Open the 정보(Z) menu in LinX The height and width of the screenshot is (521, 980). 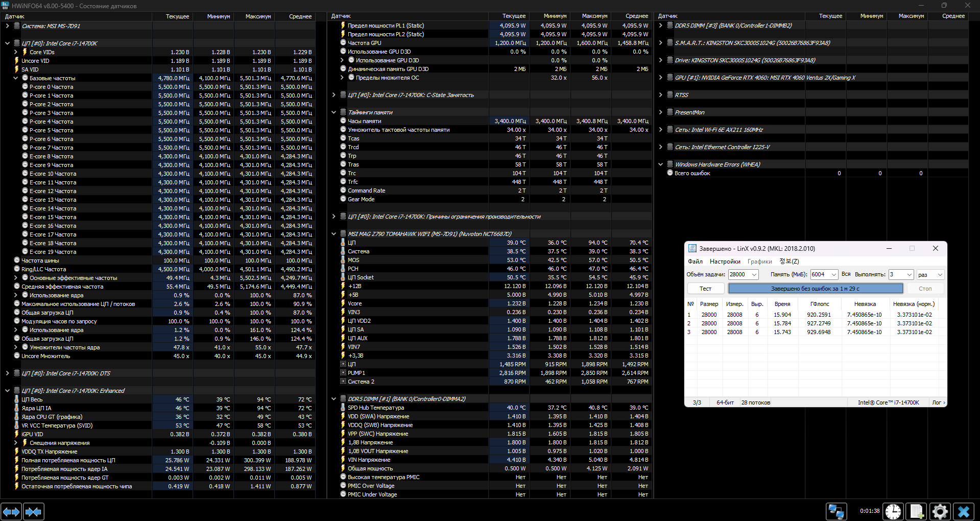pyautogui.click(x=789, y=262)
